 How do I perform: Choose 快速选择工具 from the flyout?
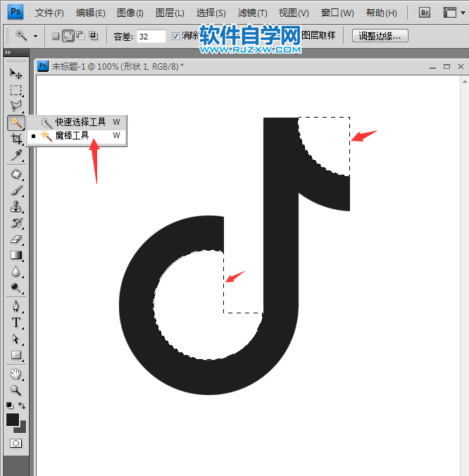pos(77,122)
